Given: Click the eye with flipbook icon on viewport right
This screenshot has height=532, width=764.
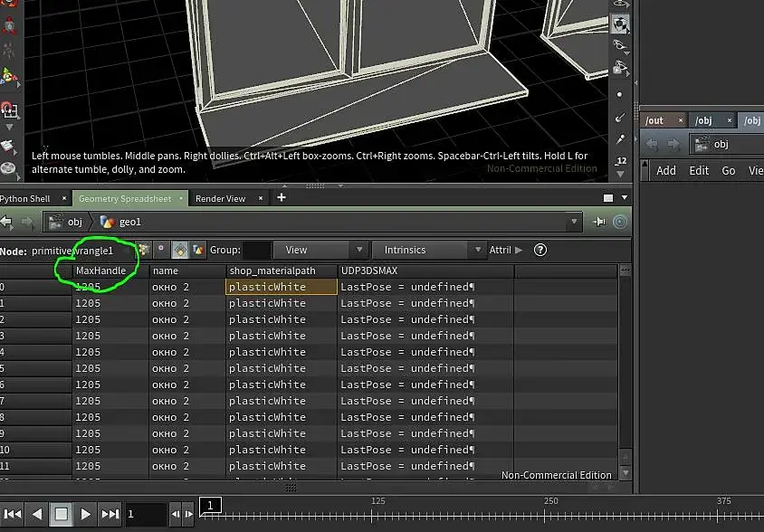Looking at the screenshot, I should [620, 68].
